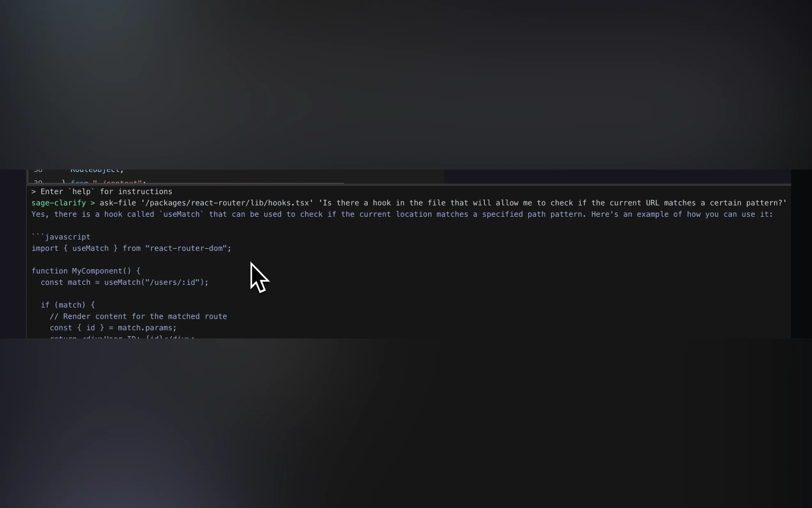Click the question 'Is there a hook in the file…'
This screenshot has height=508, width=812.
pos(552,203)
